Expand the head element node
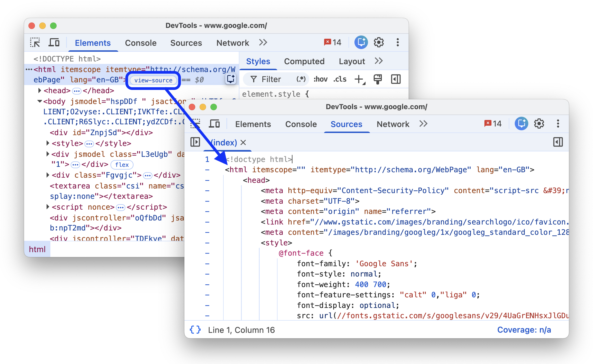 [39, 90]
